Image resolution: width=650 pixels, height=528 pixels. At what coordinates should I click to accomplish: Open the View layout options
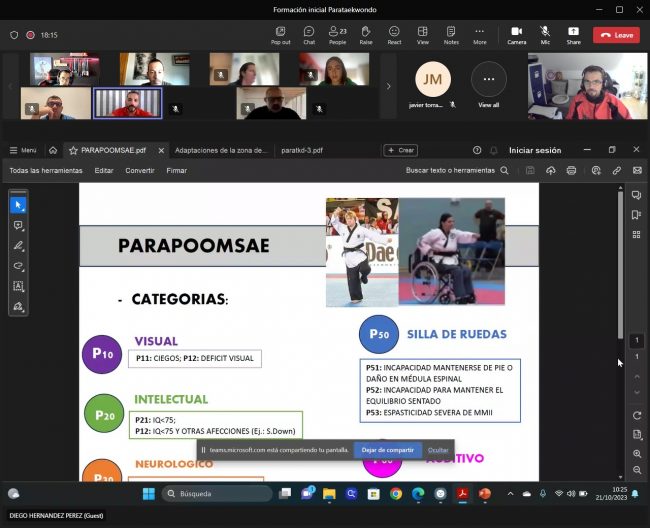tap(423, 34)
